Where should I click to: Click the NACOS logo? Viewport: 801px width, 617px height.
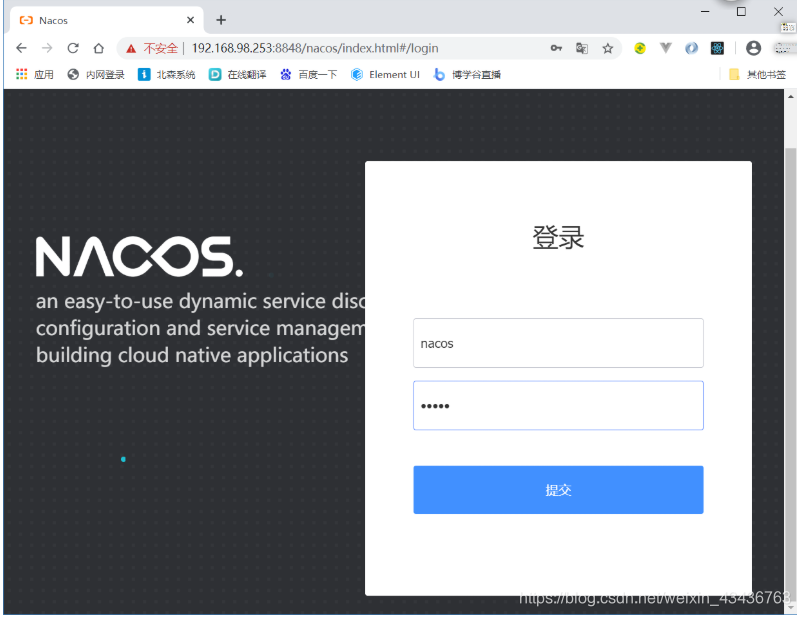coord(139,256)
